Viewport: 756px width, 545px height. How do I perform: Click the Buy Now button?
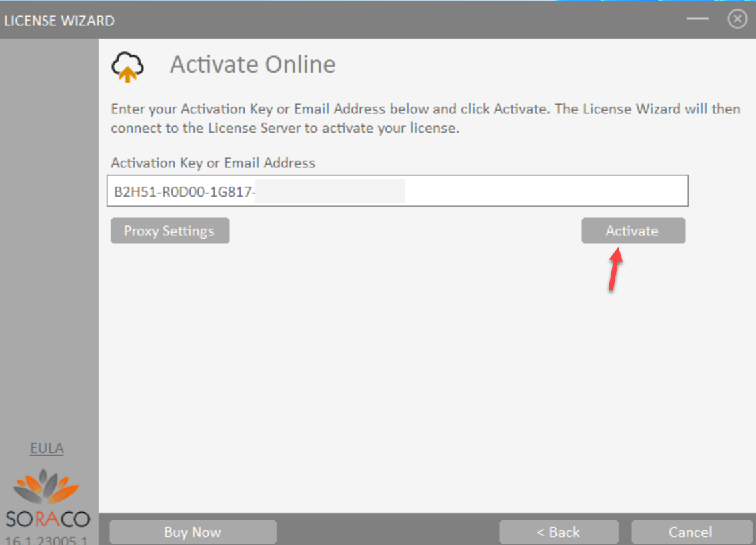[193, 532]
